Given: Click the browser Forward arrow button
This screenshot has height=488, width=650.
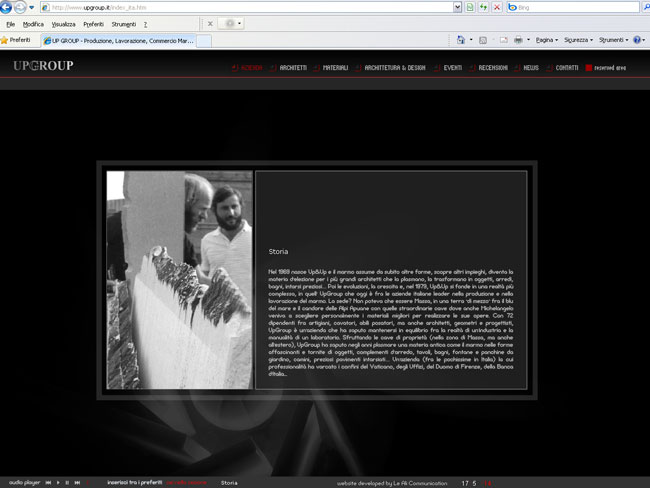Looking at the screenshot, I should tap(19, 7).
